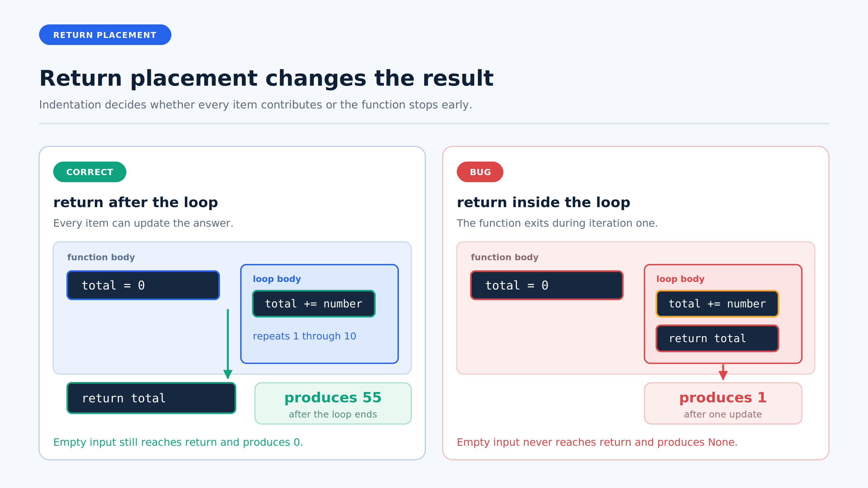The width and height of the screenshot is (868, 488).
Task: Click the return after the loop heading
Action: 135,203
